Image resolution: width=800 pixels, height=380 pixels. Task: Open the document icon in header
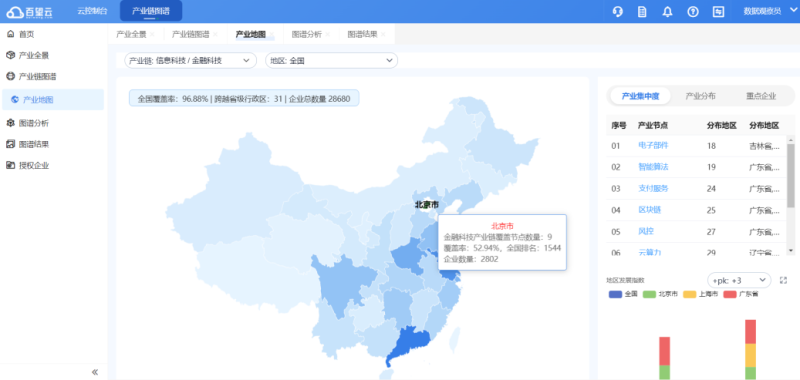click(x=642, y=12)
